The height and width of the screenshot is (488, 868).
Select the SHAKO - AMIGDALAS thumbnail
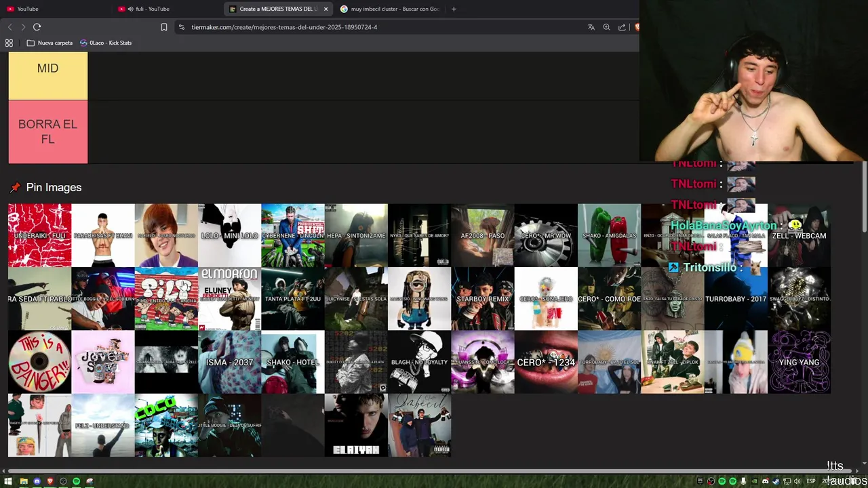click(609, 235)
